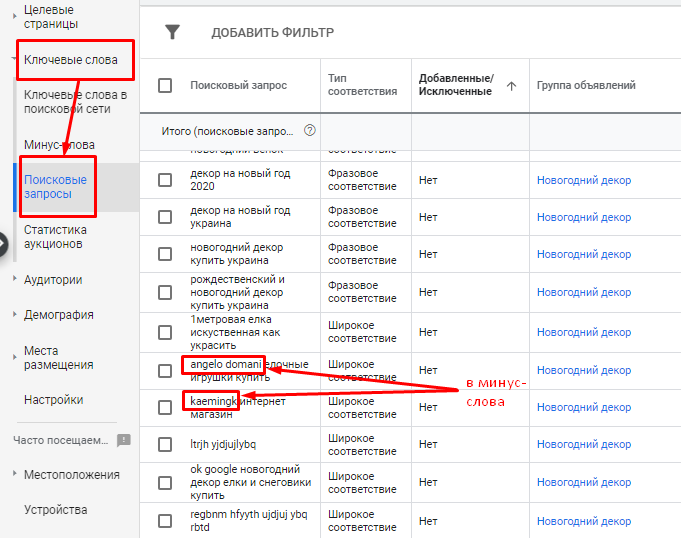Check the row 'декор на новый год 2020'
The width and height of the screenshot is (681, 538).
click(x=165, y=179)
